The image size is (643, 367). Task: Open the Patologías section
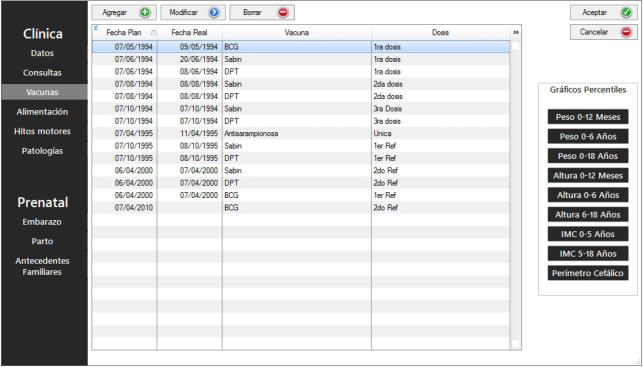[x=42, y=151]
